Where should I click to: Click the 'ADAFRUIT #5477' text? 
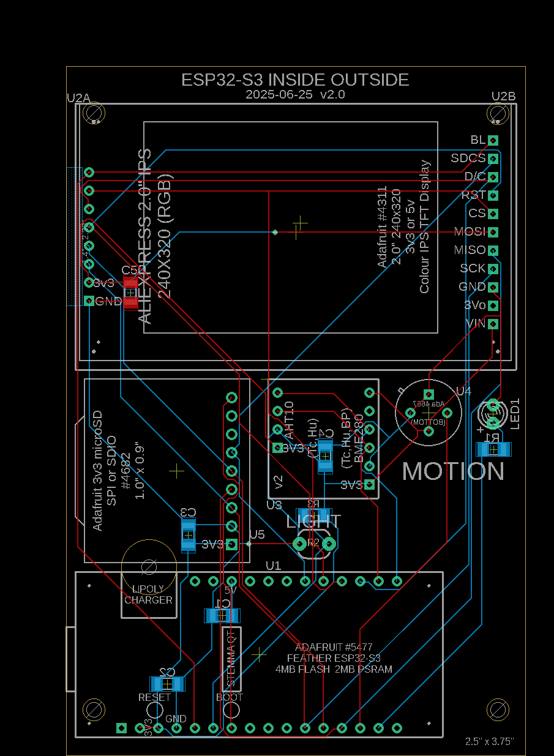coord(334,647)
